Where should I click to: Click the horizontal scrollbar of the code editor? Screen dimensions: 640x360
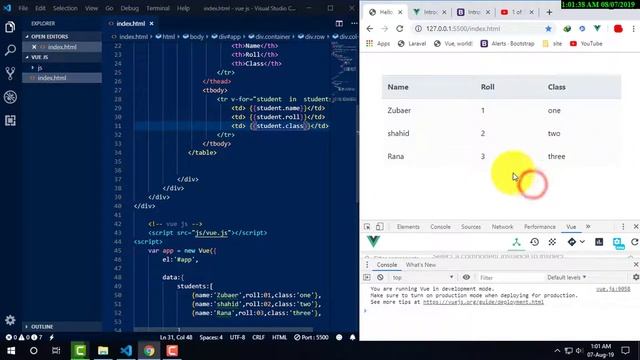(223, 329)
